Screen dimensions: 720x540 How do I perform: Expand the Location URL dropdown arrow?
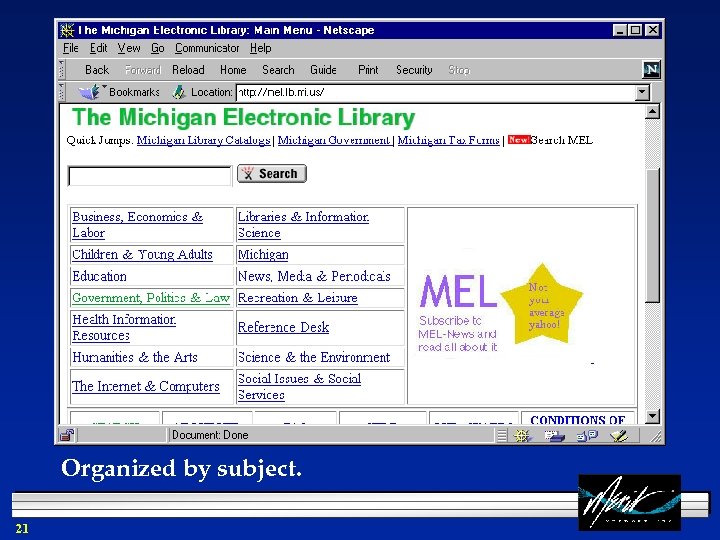(x=642, y=92)
